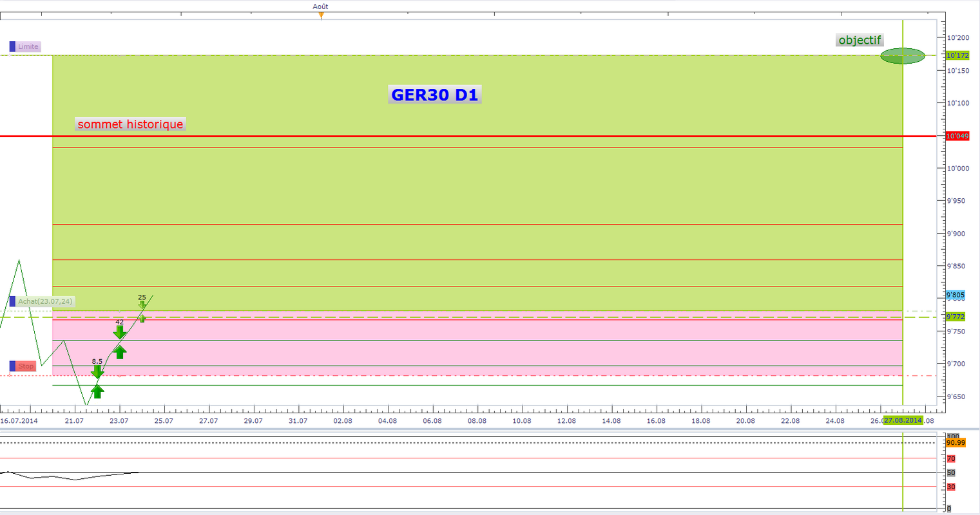
Task: Click the 24.08 date on time axis
Action: (x=835, y=421)
